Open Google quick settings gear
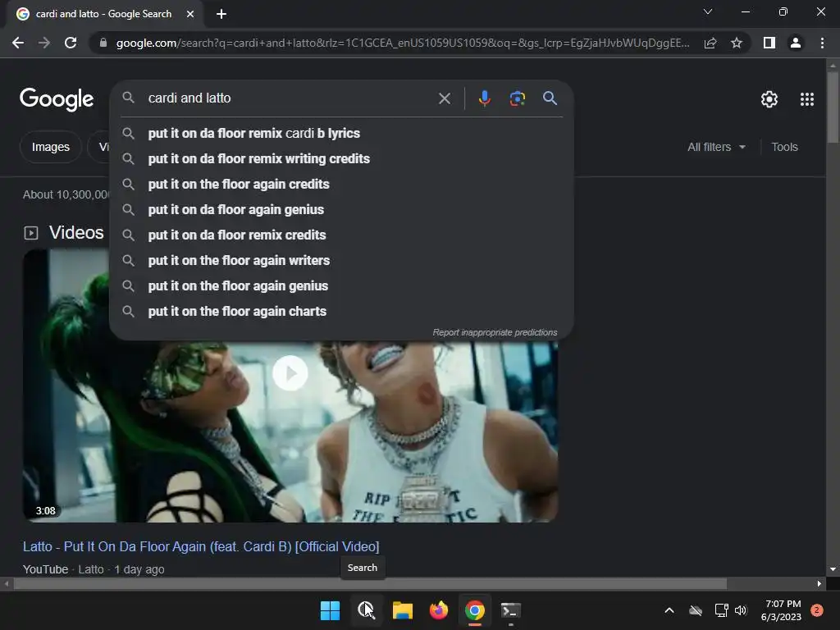Screen dimensions: 840x630 769,99
